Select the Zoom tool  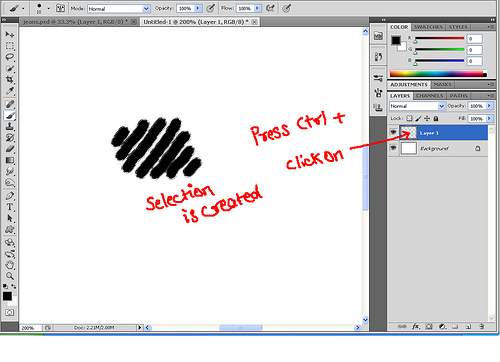[x=10, y=276]
